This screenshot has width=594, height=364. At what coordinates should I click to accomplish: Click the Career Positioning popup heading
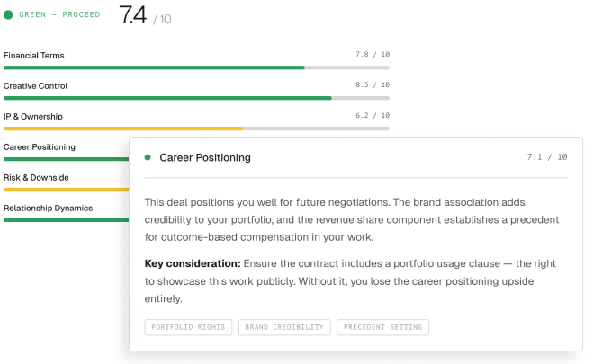(x=205, y=157)
